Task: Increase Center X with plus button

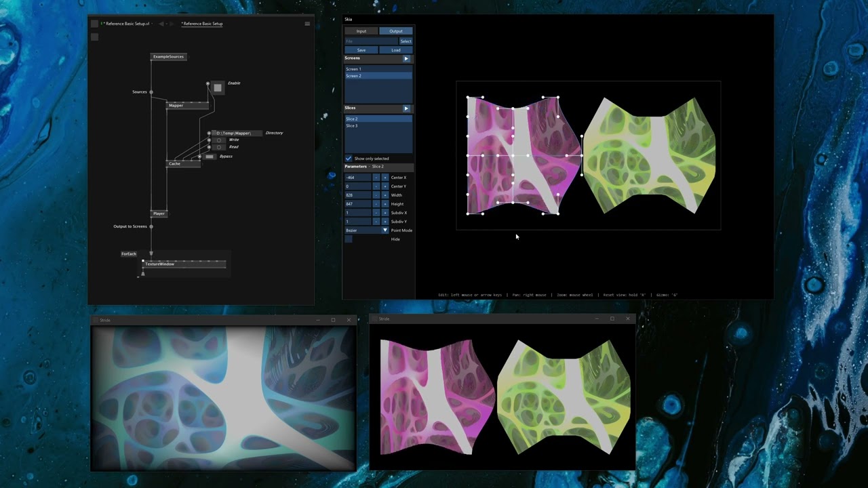Action: (385, 178)
